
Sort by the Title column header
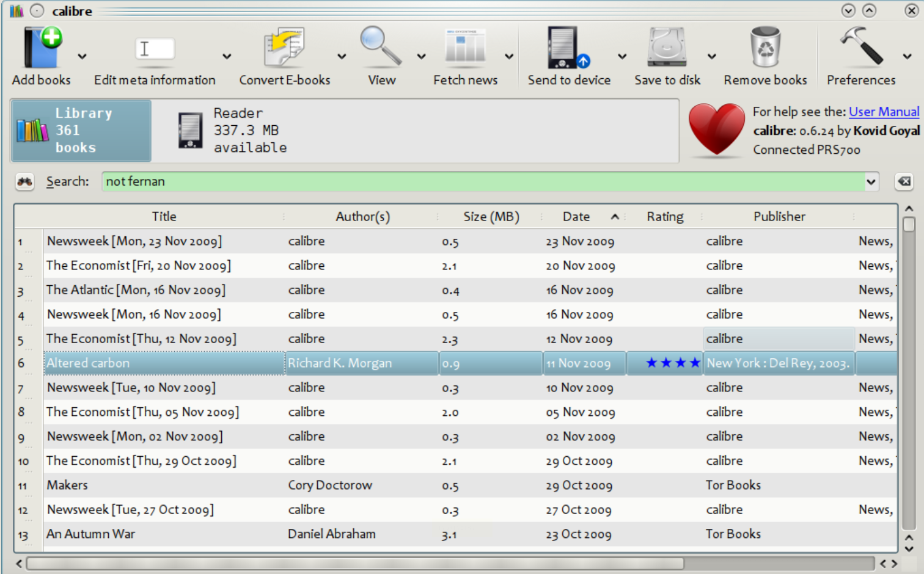click(164, 216)
